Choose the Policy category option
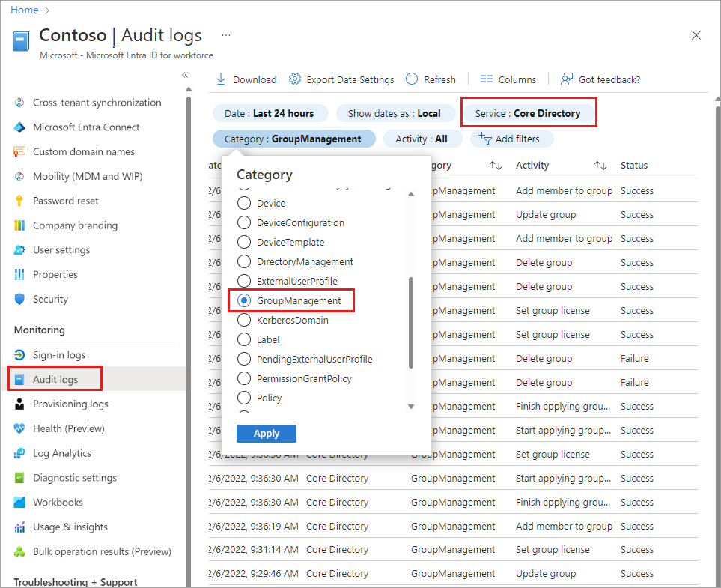Screen dimensions: 721x588 [243, 398]
